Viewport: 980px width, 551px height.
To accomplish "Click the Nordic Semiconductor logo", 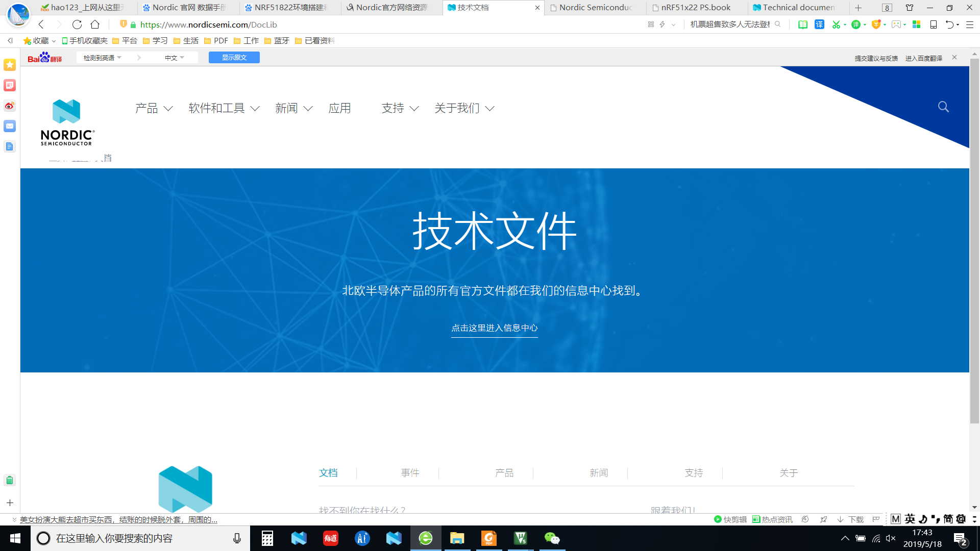I will 67,122.
